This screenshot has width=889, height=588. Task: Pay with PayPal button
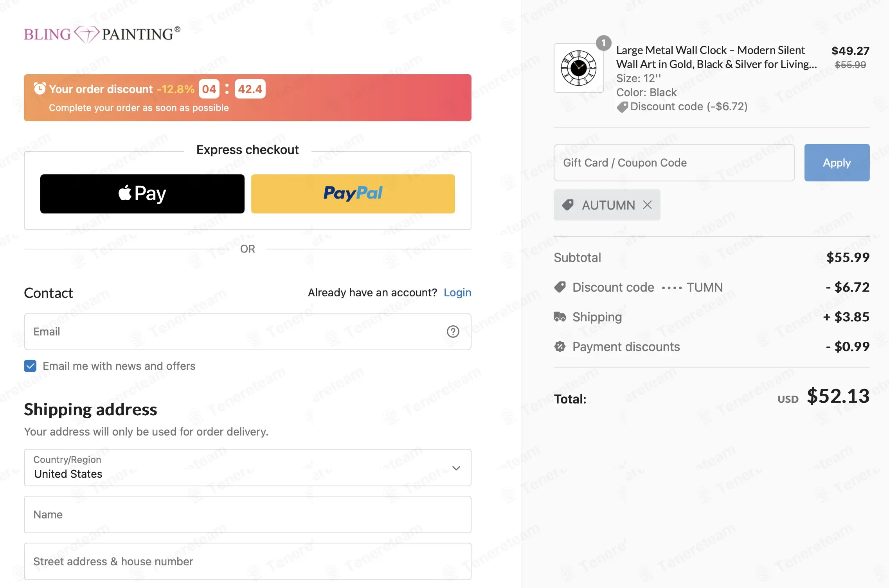(353, 194)
